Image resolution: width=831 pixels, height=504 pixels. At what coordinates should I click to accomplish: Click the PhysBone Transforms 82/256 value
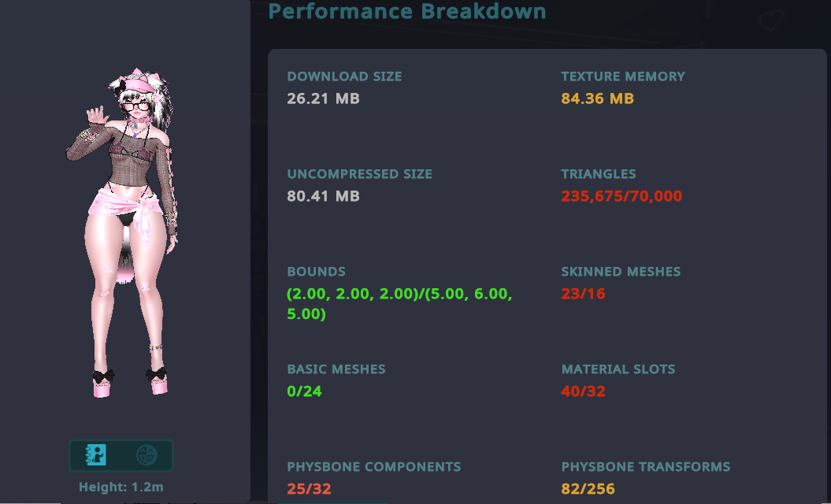[588, 489]
